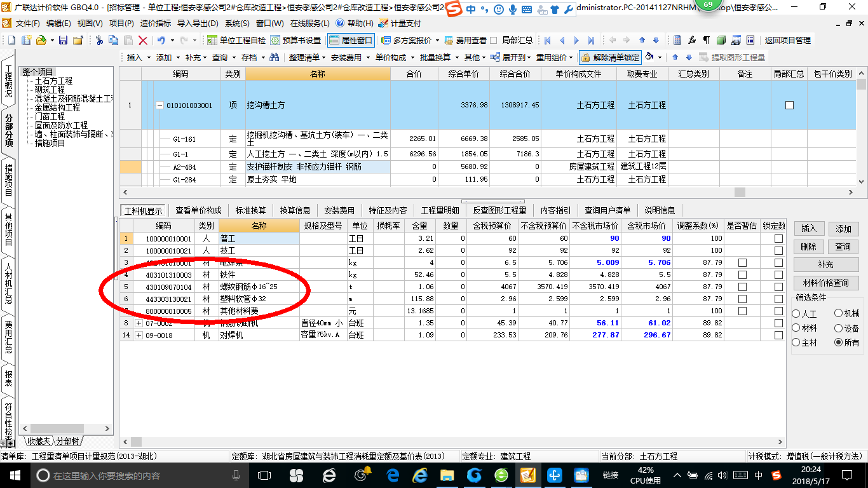The height and width of the screenshot is (488, 868).
Task: Open Windows Start menu
Action: (x=14, y=475)
